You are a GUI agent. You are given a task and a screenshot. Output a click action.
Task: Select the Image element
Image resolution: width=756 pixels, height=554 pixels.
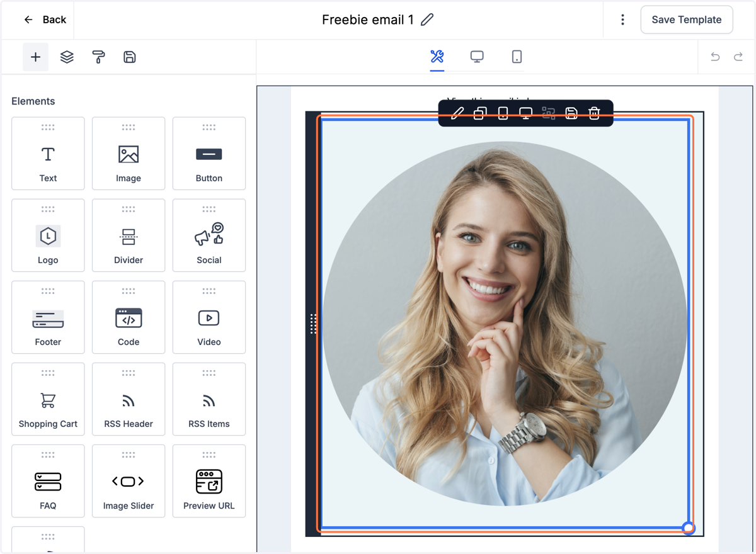point(129,154)
